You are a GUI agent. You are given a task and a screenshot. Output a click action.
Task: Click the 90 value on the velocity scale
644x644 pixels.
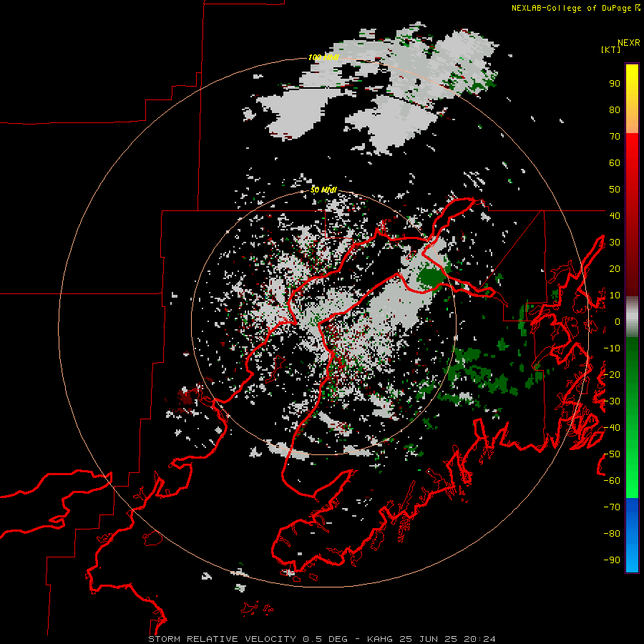tap(615, 84)
